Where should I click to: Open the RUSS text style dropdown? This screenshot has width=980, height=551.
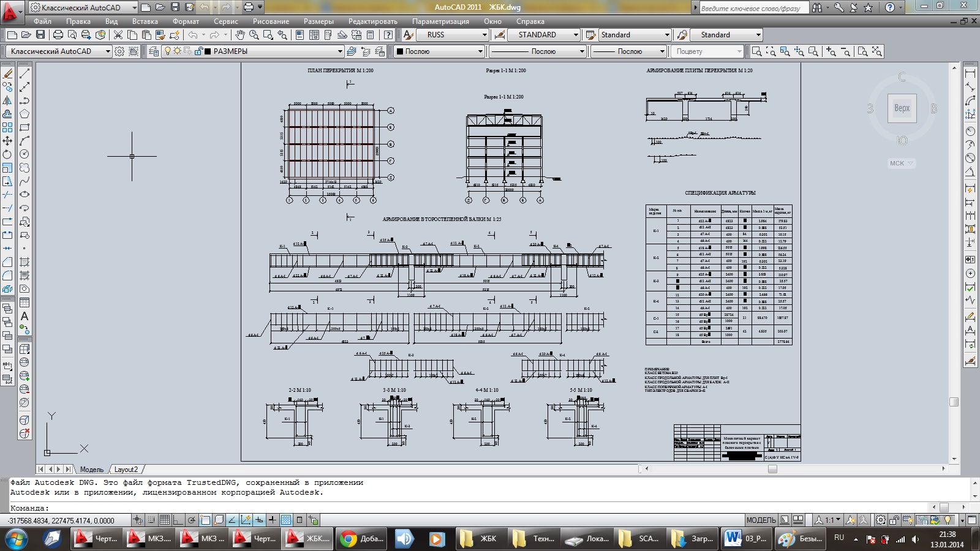point(484,35)
